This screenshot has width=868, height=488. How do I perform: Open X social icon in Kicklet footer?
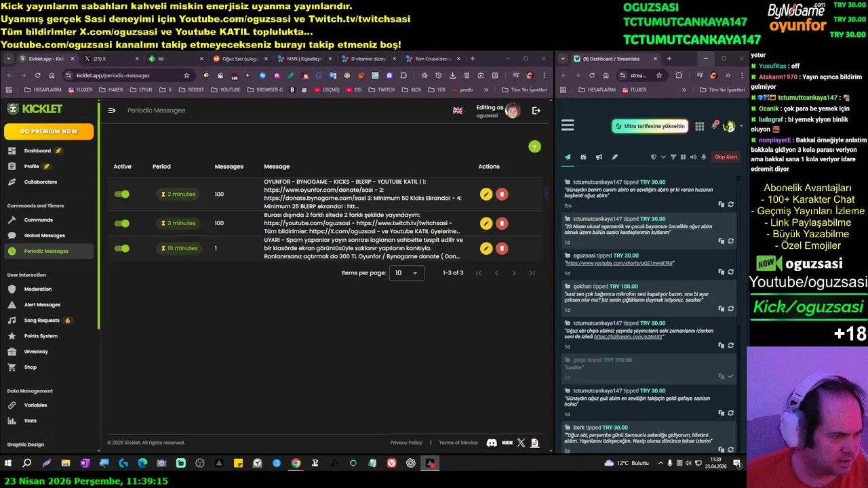click(x=521, y=443)
